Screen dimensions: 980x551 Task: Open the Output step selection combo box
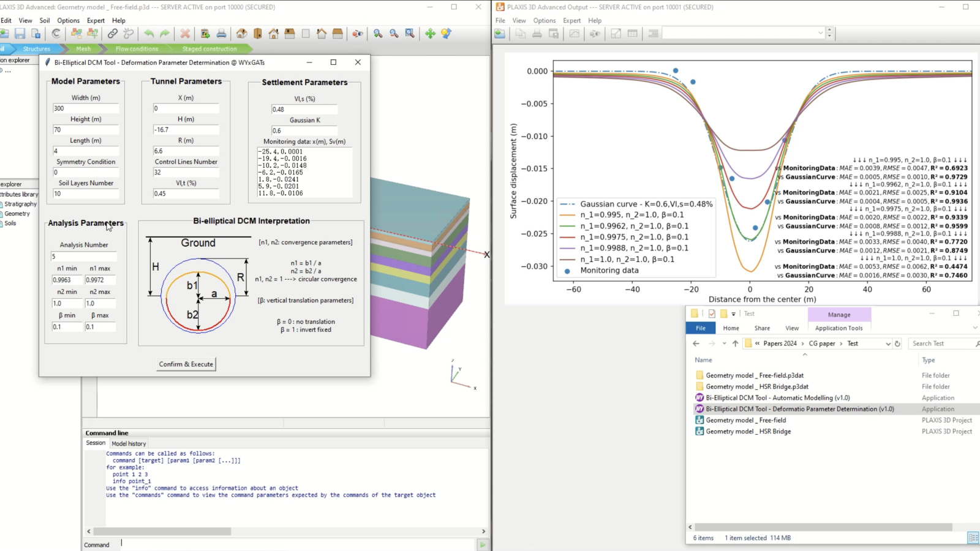(743, 33)
